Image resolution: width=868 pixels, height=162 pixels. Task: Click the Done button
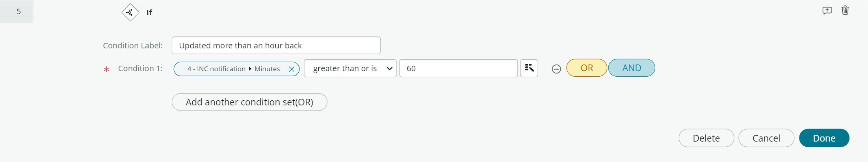pyautogui.click(x=824, y=138)
